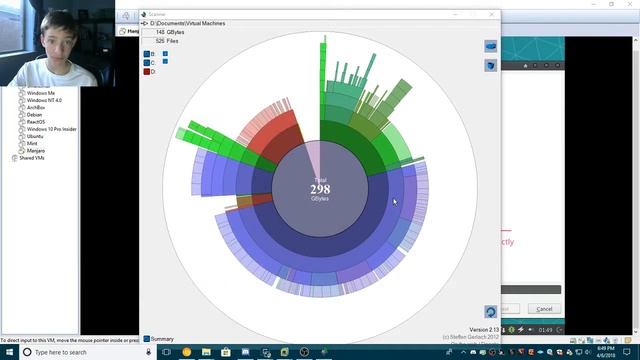Select the red D: drive in Scanner
This screenshot has height=360, width=640.
[x=149, y=71]
